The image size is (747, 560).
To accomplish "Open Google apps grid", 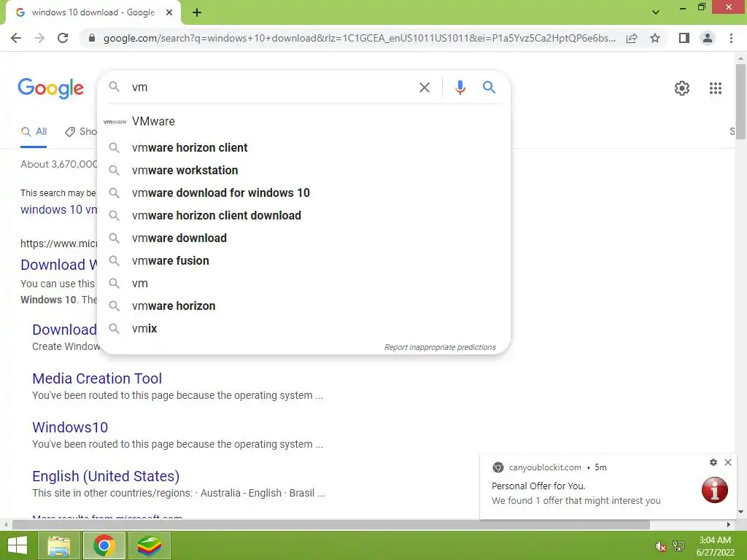I will tap(715, 88).
